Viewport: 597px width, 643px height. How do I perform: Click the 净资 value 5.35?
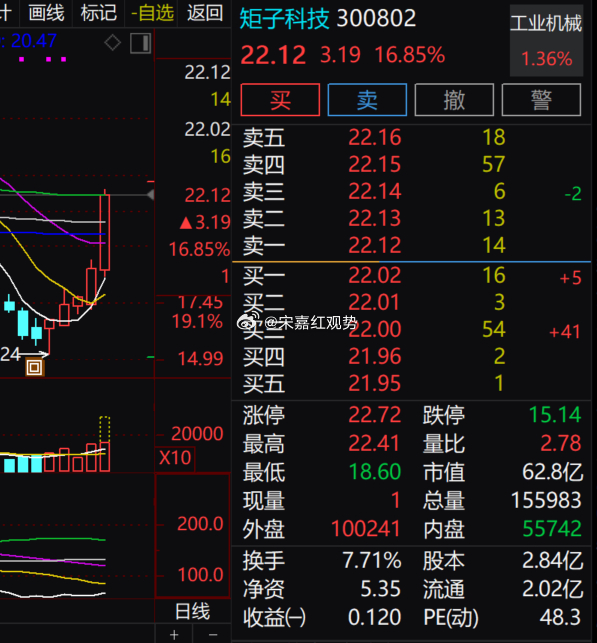[x=380, y=589]
